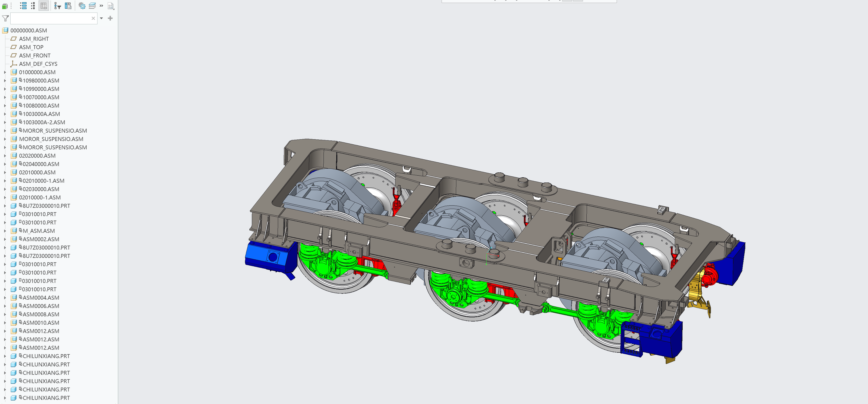The height and width of the screenshot is (404, 868).
Task: Select 02010000.ASM in the tree
Action: pyautogui.click(x=37, y=172)
